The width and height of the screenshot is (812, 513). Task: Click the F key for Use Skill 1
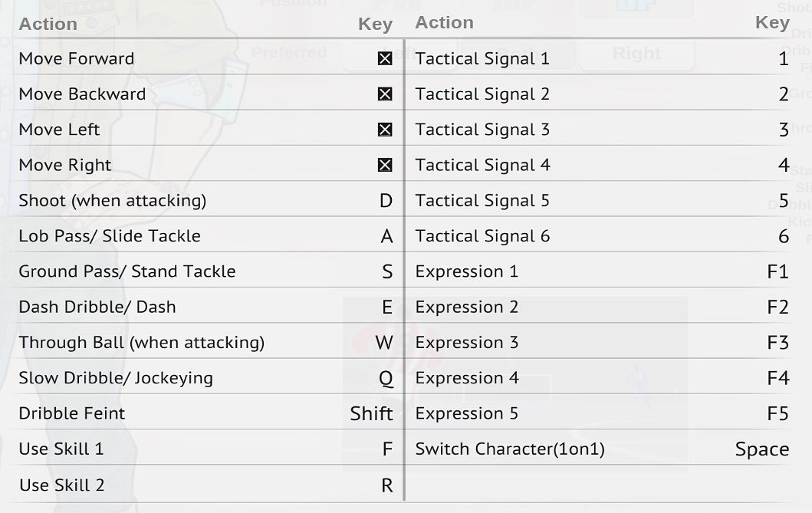click(x=387, y=449)
